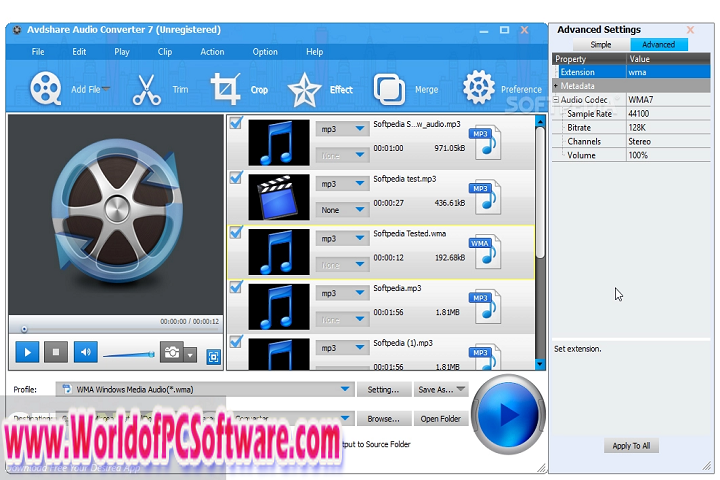The width and height of the screenshot is (720, 480).
Task: Open None dropdown for Softpedia test.mp3
Action: pos(342,210)
